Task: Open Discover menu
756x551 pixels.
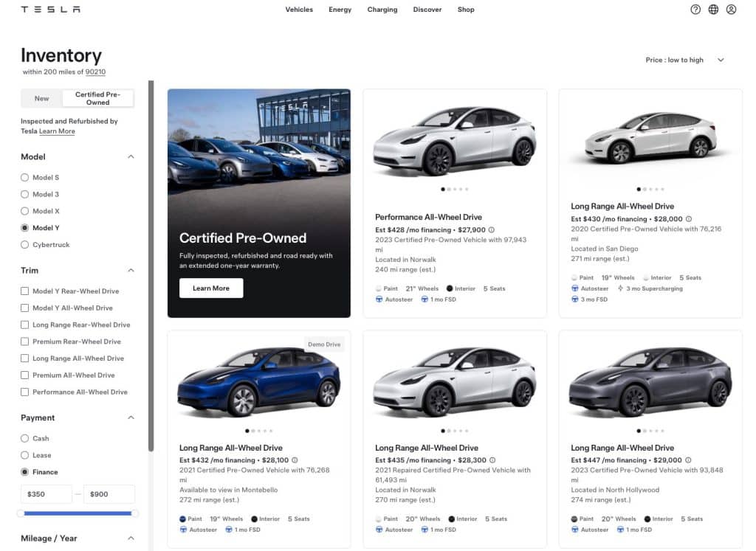Action: click(x=427, y=9)
